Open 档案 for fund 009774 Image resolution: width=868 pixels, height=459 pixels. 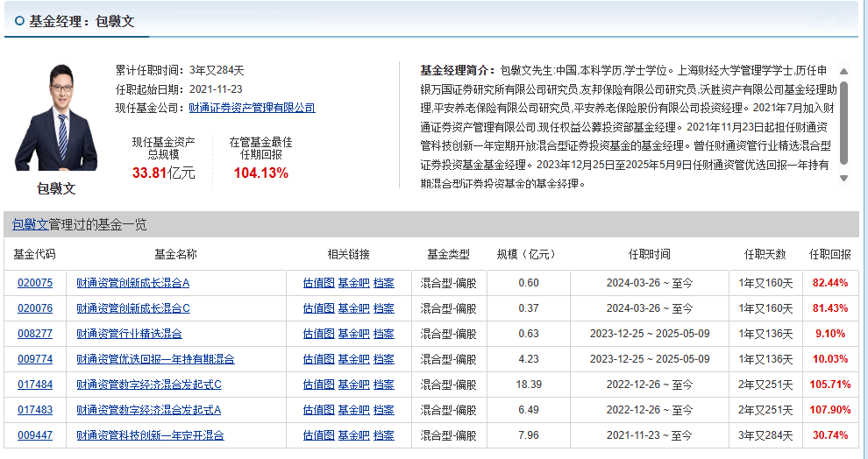384,359
